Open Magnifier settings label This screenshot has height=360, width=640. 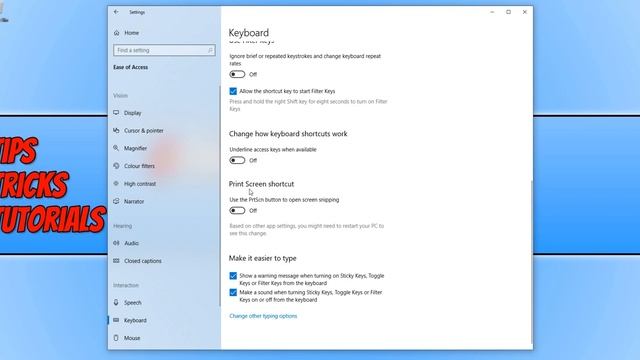(136, 148)
